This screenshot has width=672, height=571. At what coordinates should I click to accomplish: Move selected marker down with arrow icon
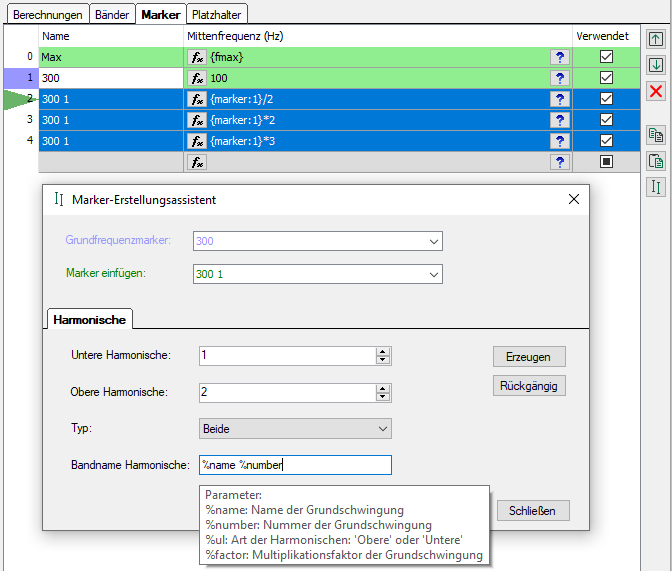tap(656, 65)
